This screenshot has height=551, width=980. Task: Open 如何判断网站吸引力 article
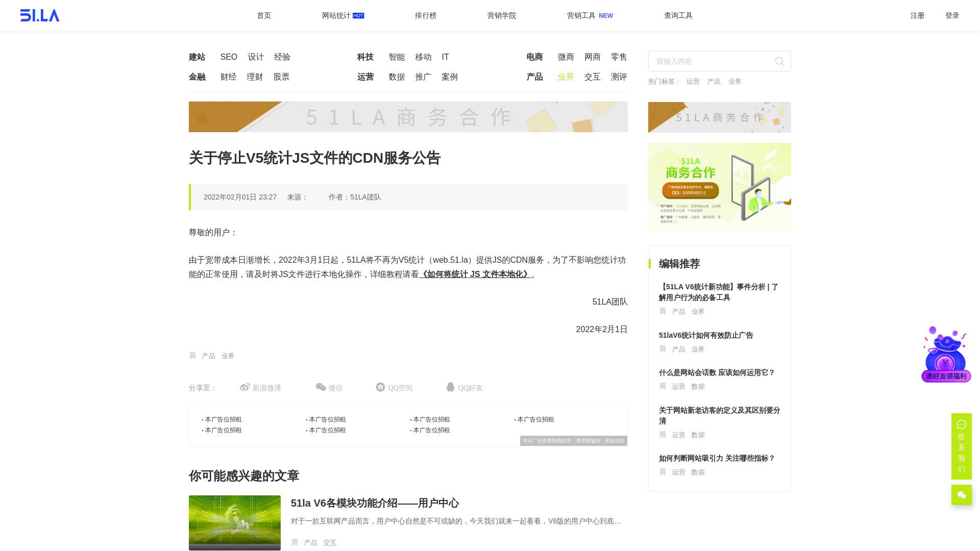[x=717, y=458]
